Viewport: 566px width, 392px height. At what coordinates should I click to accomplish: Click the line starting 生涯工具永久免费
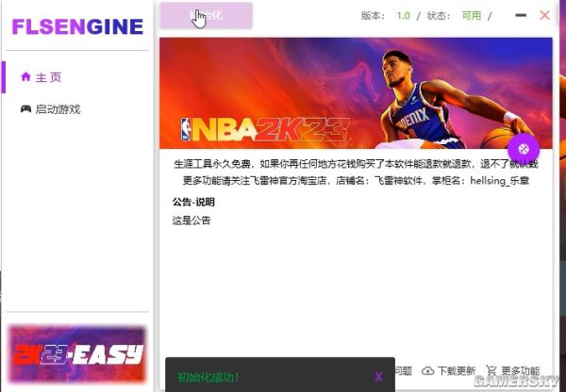[x=356, y=164]
